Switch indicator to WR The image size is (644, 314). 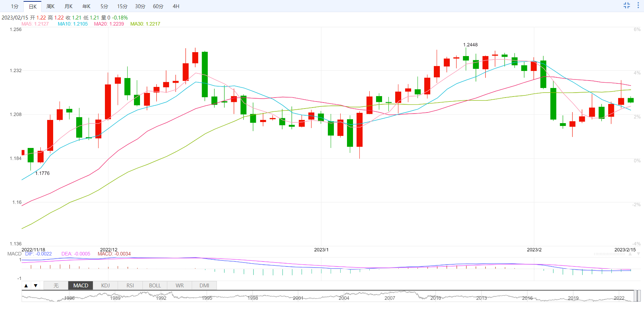point(180,286)
